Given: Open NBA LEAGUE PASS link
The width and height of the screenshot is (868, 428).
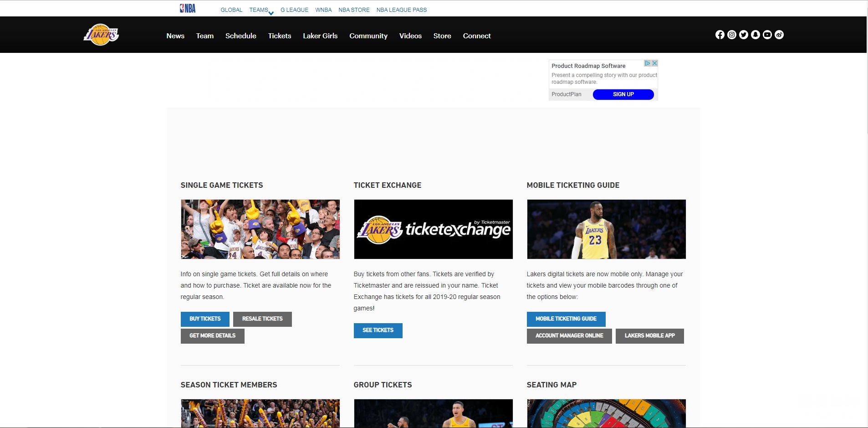Looking at the screenshot, I should [x=402, y=10].
